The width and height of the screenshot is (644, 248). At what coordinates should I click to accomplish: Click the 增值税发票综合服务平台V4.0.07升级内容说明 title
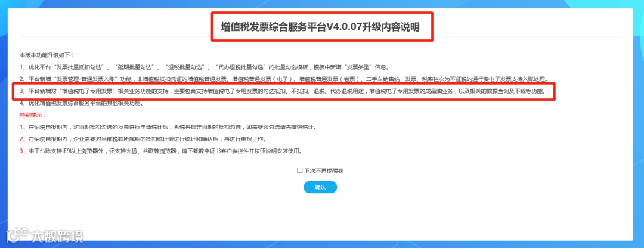click(321, 27)
